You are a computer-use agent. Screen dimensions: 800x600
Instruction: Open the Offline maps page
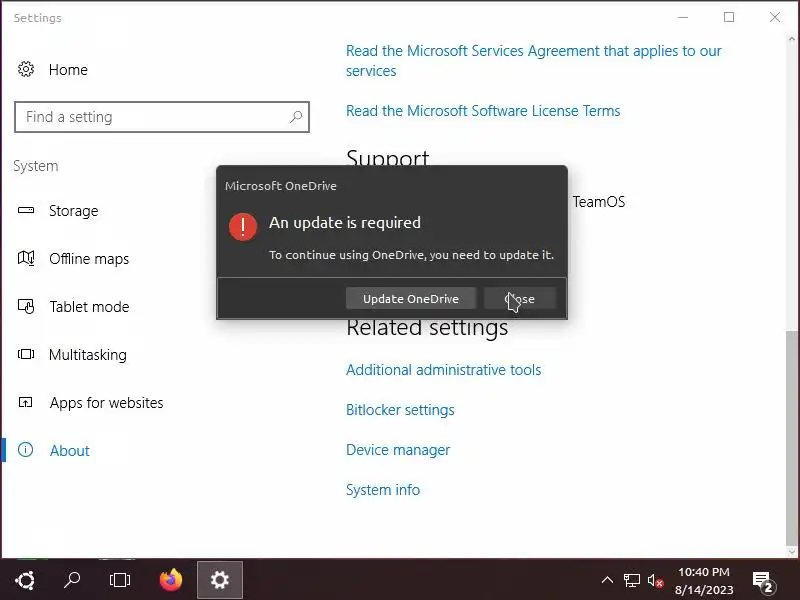(x=89, y=259)
